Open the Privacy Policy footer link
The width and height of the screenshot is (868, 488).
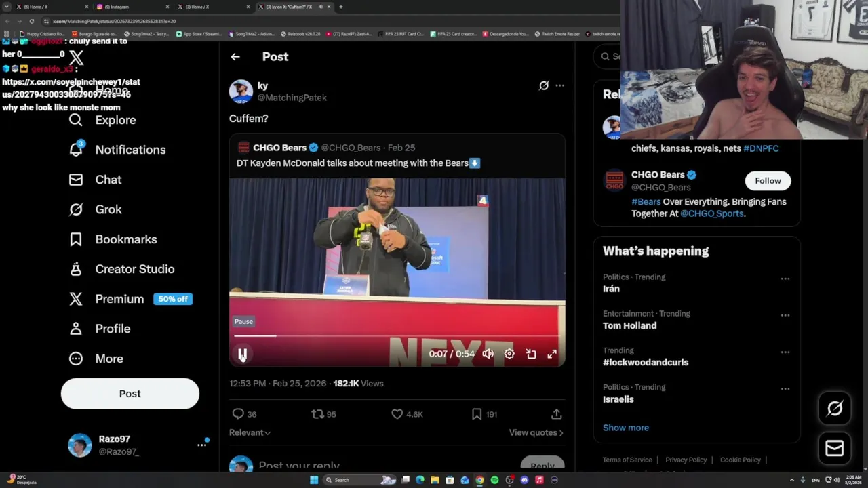click(686, 460)
